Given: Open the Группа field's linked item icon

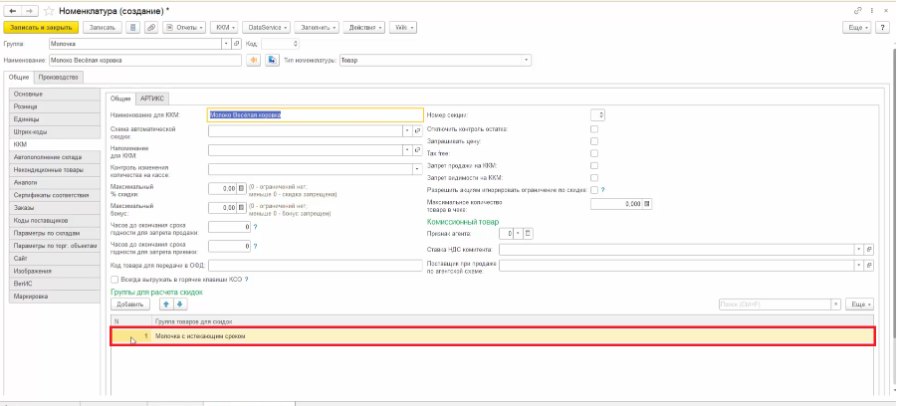Looking at the screenshot, I should [237, 44].
